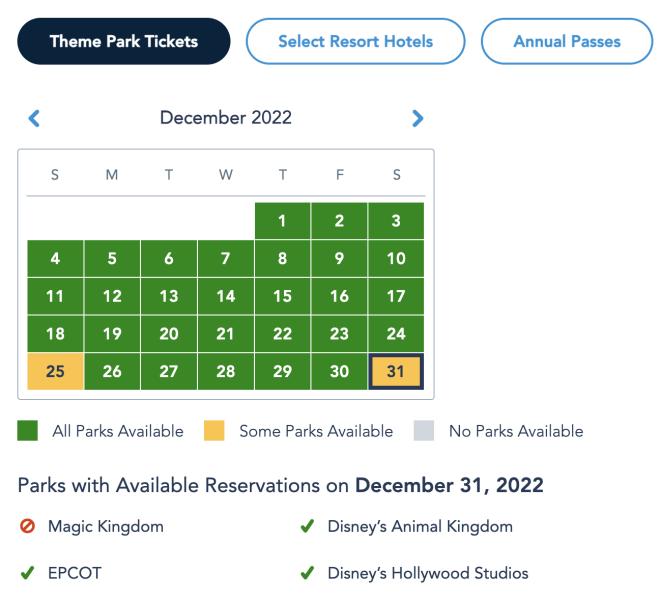Open the Select Resort Hotels tab
The height and width of the screenshot is (600, 660).
pyautogui.click(x=355, y=42)
